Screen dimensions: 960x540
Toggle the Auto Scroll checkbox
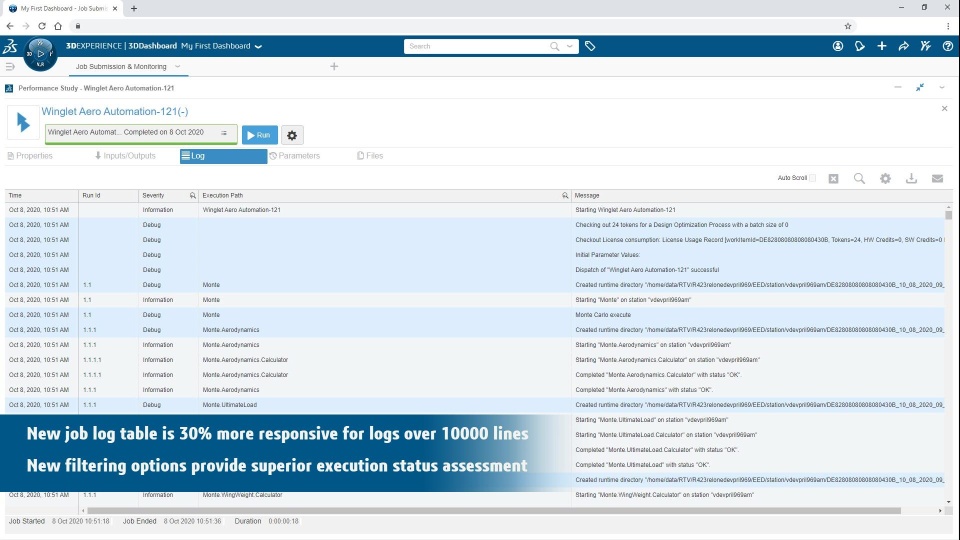tap(812, 178)
